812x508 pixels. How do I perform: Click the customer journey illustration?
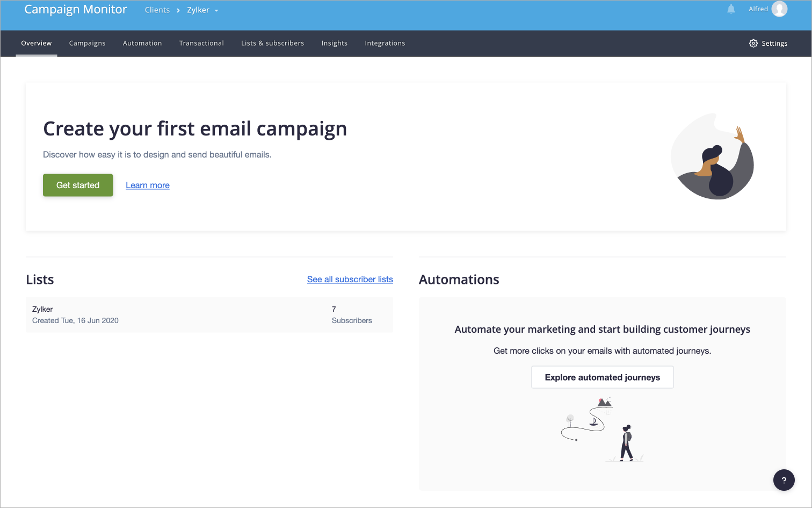[x=602, y=429]
